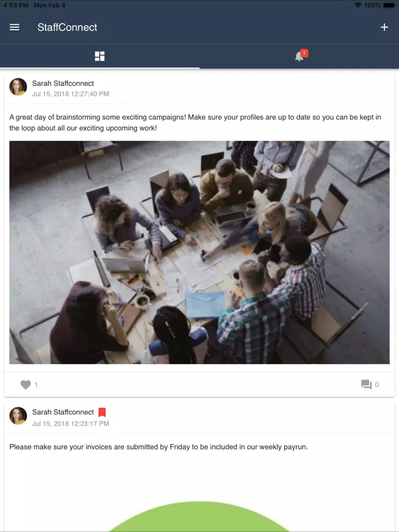Tap Sarah's avatar on the first post
Image resolution: width=399 pixels, height=532 pixels.
pos(18,87)
